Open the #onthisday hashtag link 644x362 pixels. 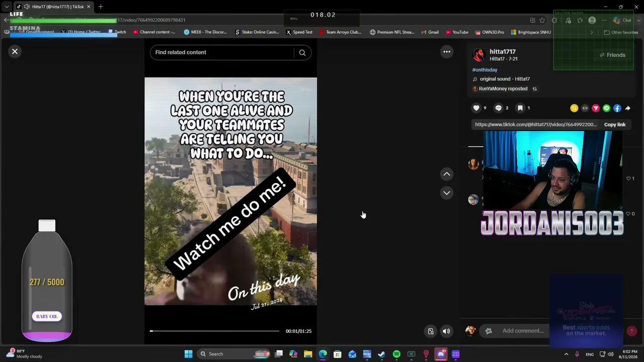pyautogui.click(x=485, y=70)
